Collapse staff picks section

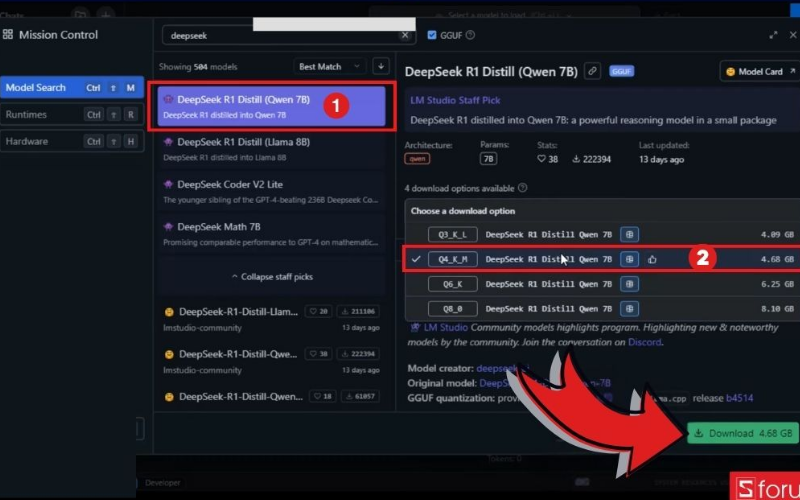pyautogui.click(x=272, y=277)
